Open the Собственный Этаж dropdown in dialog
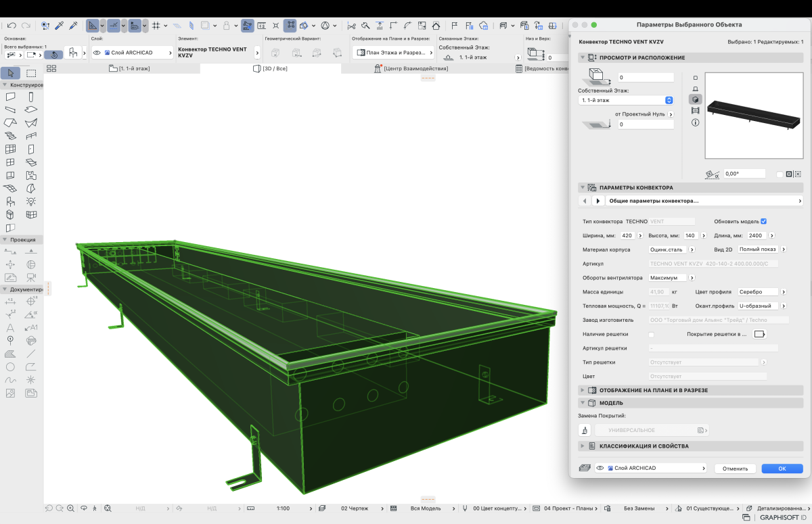Viewport: 812px width, 524px height. 626,100
